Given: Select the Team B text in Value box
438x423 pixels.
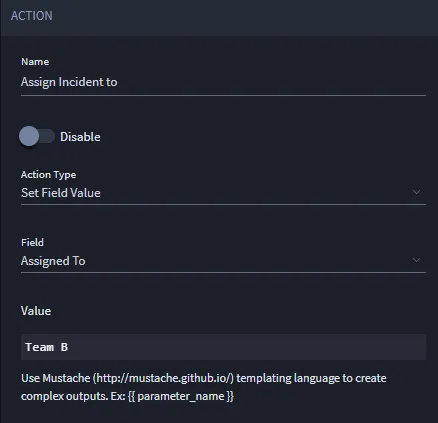Looking at the screenshot, I should [x=47, y=347].
